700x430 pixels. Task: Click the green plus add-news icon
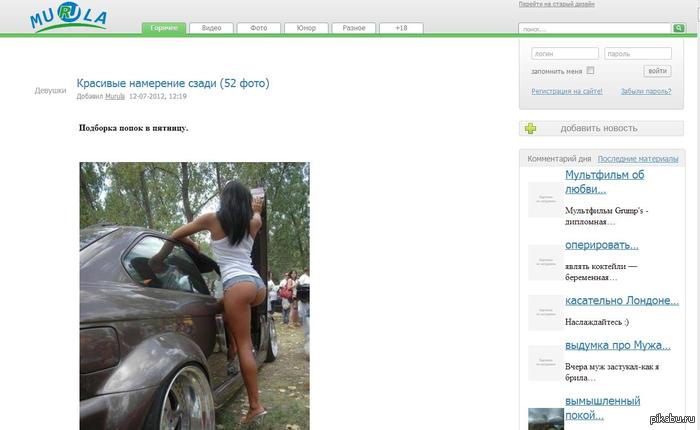click(530, 129)
